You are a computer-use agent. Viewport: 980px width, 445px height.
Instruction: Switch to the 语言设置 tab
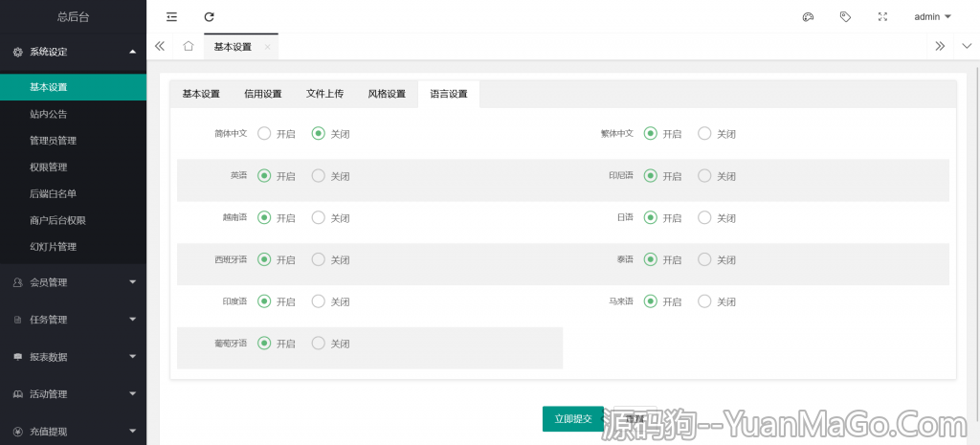click(x=449, y=95)
